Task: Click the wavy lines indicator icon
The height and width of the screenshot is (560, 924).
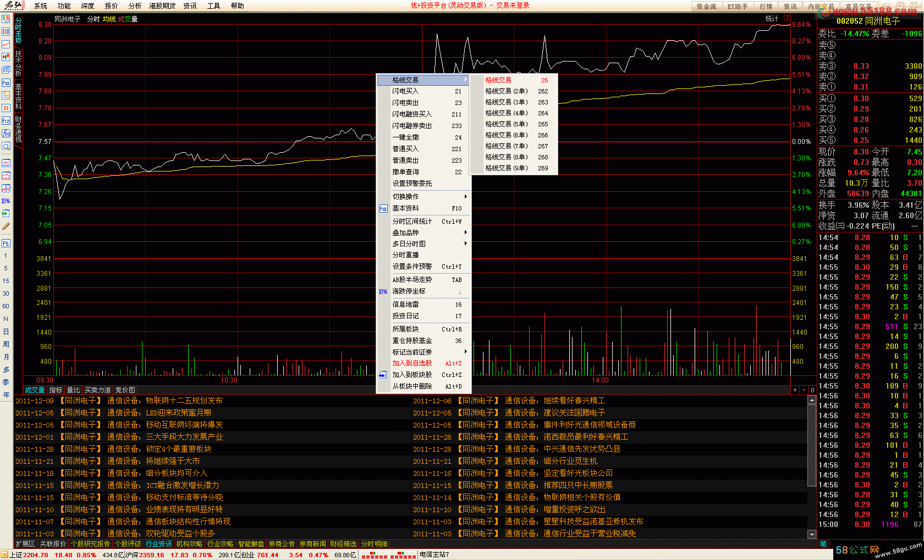Action: pos(6,163)
